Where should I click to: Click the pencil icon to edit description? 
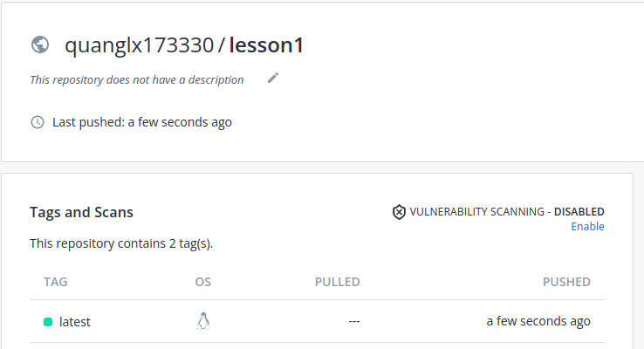[273, 79]
